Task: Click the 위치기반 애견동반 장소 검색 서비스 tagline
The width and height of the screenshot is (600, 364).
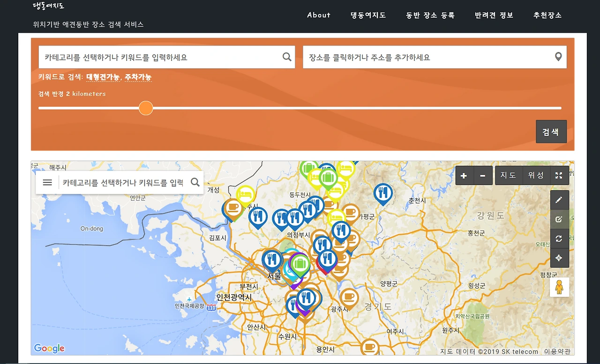Action: click(88, 24)
